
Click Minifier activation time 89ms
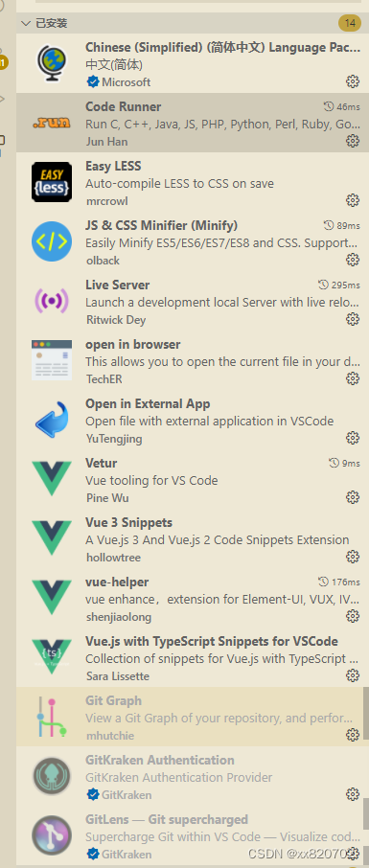coord(342,225)
